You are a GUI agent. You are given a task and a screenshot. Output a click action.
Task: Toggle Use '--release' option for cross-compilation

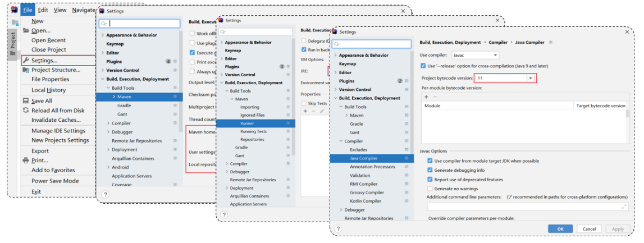(423, 66)
